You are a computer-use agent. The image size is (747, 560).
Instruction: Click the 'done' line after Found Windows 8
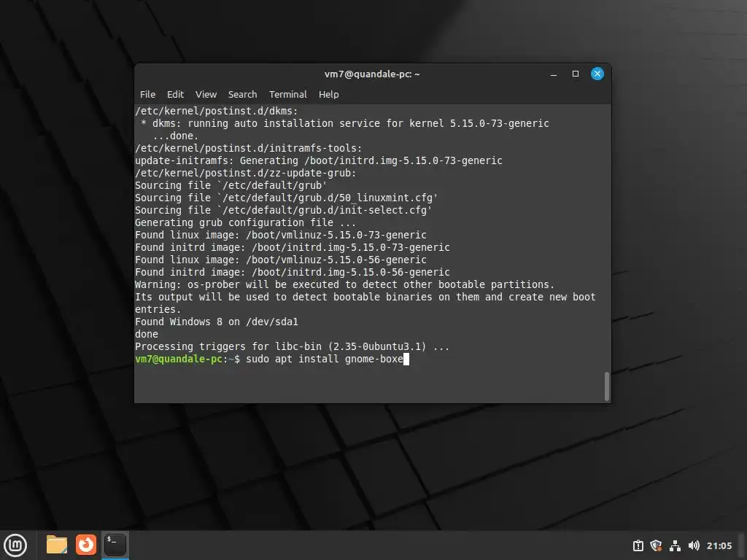click(146, 334)
